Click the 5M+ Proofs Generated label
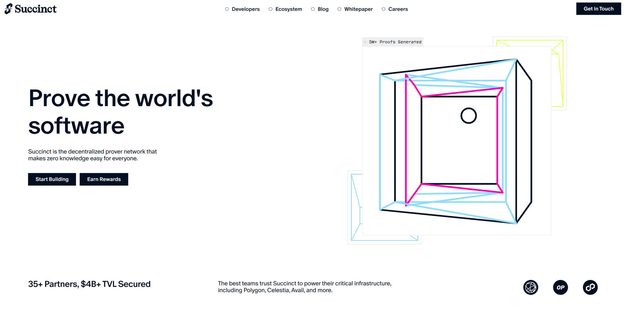644x313 pixels. coord(392,42)
